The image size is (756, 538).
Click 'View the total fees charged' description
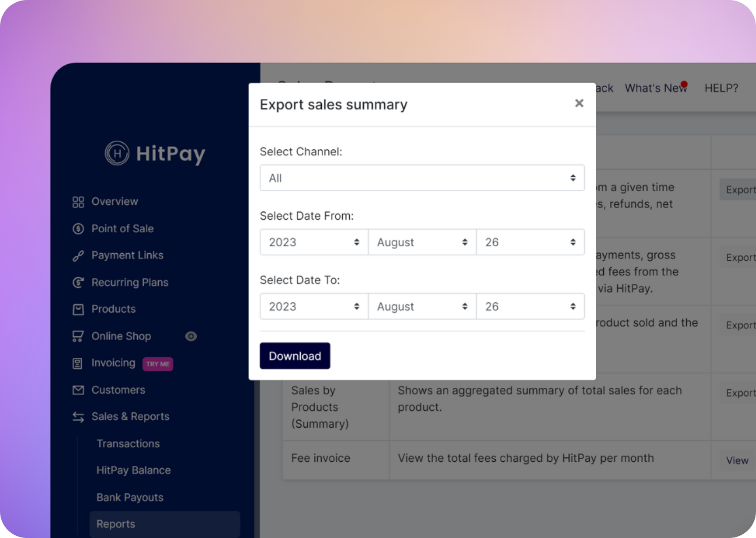click(526, 458)
